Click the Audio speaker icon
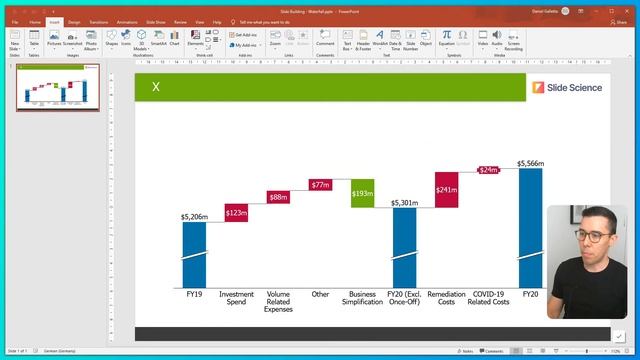Image resolution: width=640 pixels, height=360 pixels. click(496, 35)
